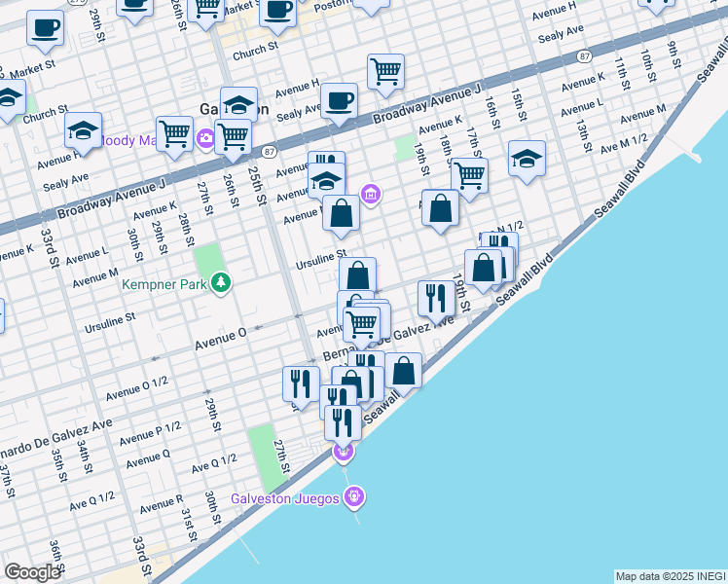Open shopping cart marker north of Broadway Avenue J
The height and width of the screenshot is (584, 728).
(385, 72)
